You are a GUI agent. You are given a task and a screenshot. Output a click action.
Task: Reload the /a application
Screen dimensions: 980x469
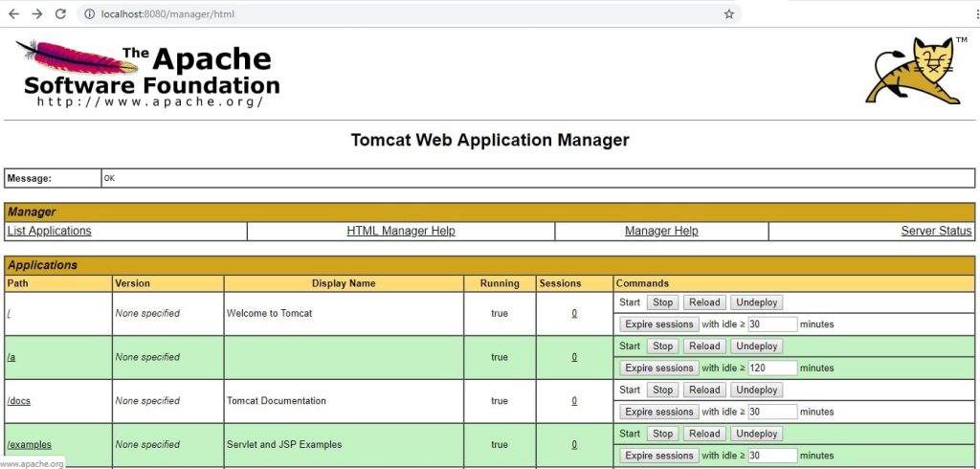pyautogui.click(x=704, y=346)
